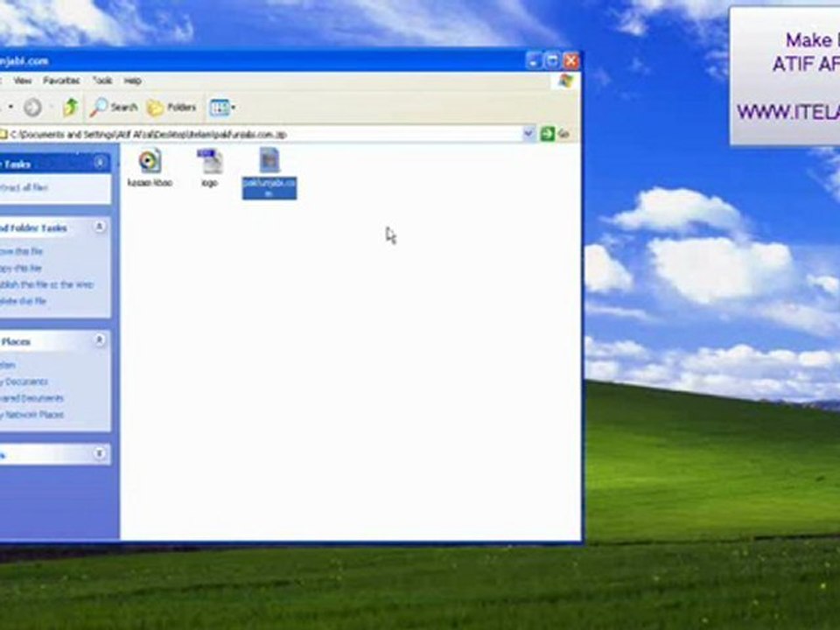Go up one folder level
840x630 pixels.
coord(71,108)
